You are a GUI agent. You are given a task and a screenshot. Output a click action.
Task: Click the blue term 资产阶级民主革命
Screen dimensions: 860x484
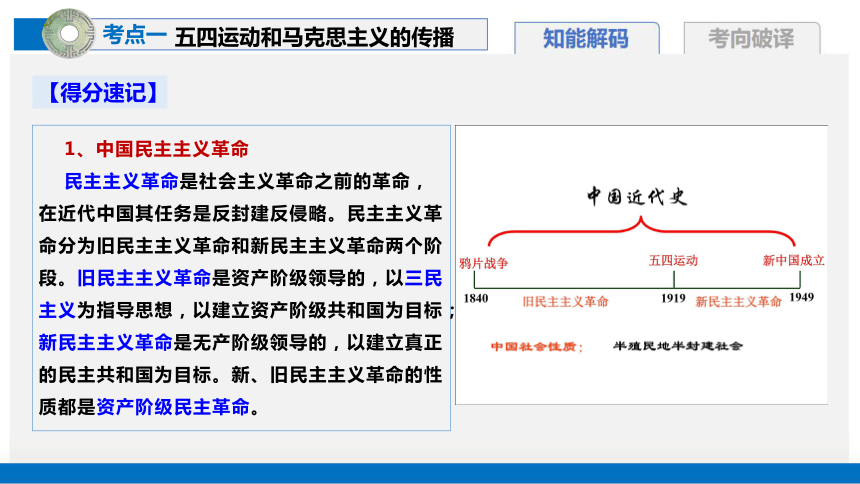pos(173,407)
